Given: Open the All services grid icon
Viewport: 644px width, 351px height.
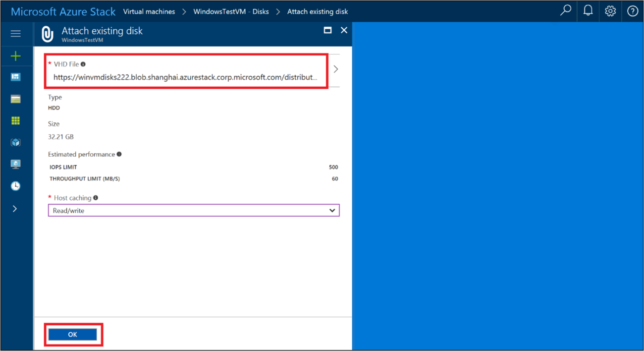Looking at the screenshot, I should pyautogui.click(x=15, y=120).
